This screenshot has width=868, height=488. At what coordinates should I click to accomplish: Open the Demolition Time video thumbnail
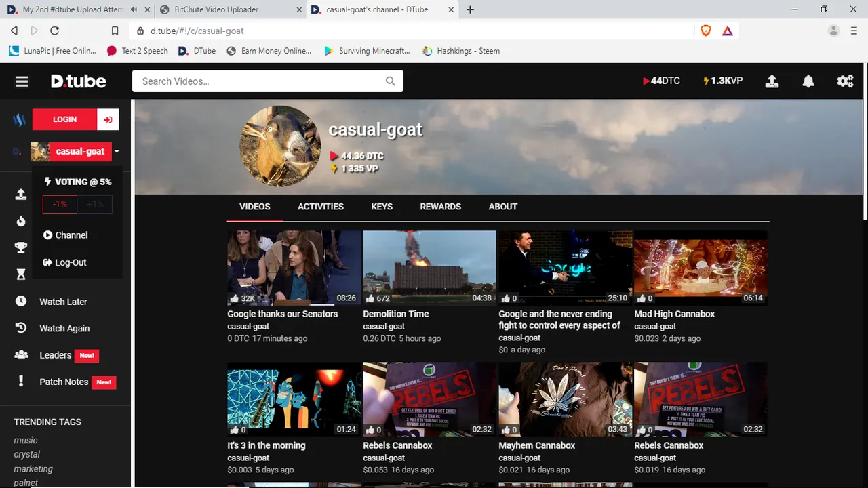tap(430, 268)
